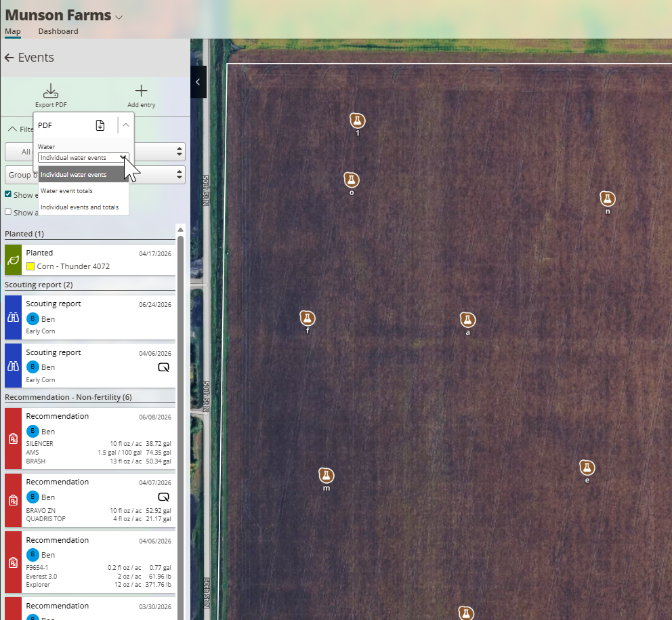The image size is (672, 620).
Task: Go back using the Events arrow
Action: click(9, 58)
